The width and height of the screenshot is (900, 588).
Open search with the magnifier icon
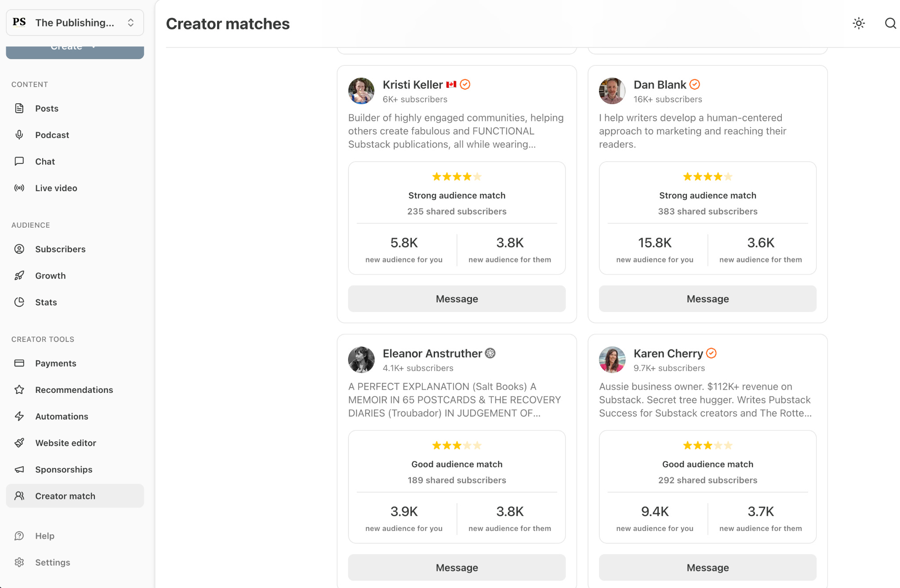pos(890,23)
